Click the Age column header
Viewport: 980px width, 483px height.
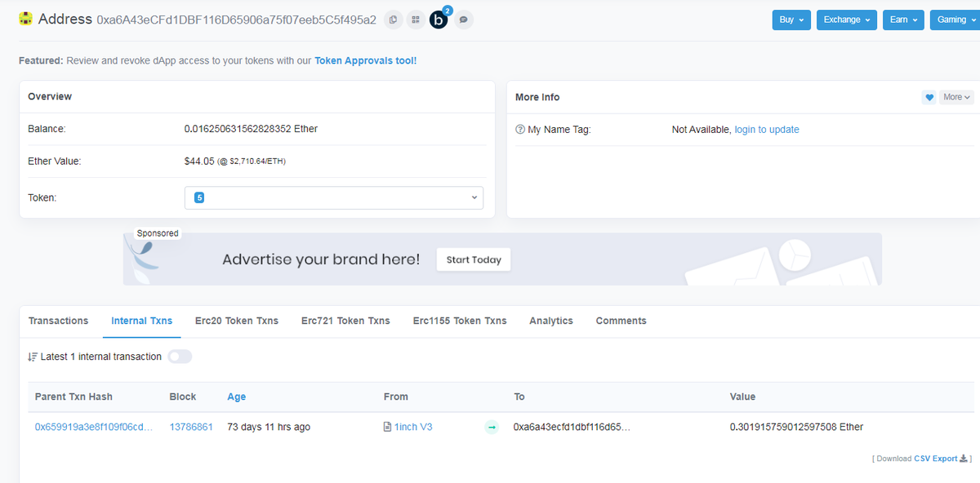pyautogui.click(x=237, y=397)
